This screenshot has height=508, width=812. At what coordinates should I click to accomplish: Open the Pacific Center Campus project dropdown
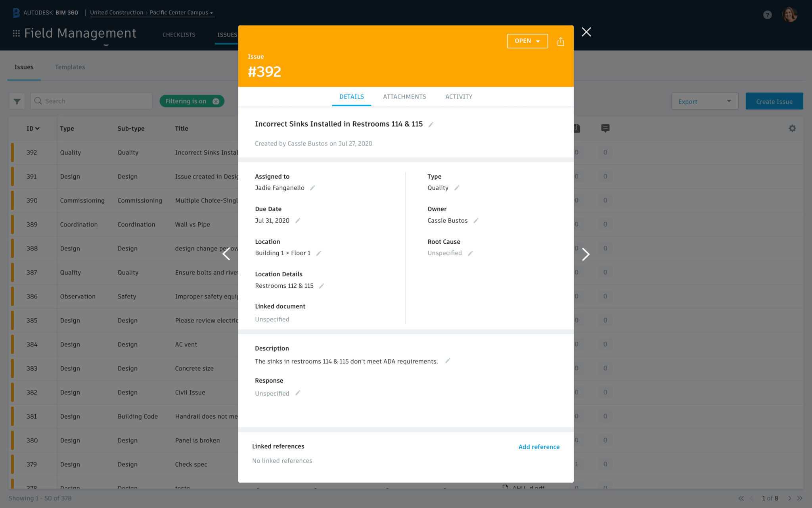pyautogui.click(x=181, y=13)
